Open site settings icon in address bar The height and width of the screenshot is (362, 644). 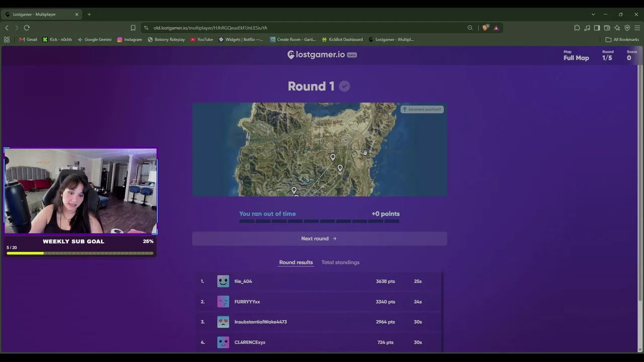coord(146,28)
